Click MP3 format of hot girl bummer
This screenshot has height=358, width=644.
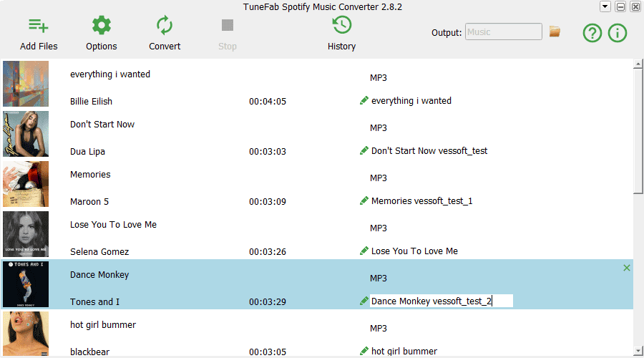pyautogui.click(x=379, y=329)
